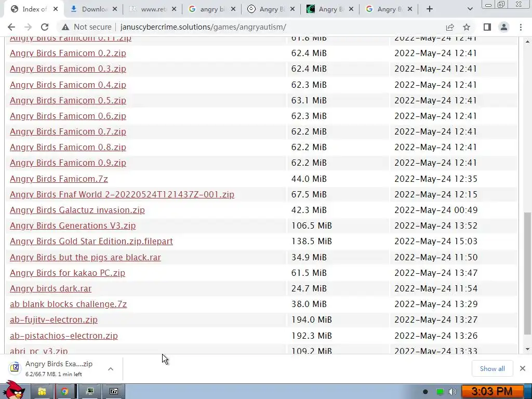Click Show all downloads button
The image size is (532, 399).
pos(492,368)
